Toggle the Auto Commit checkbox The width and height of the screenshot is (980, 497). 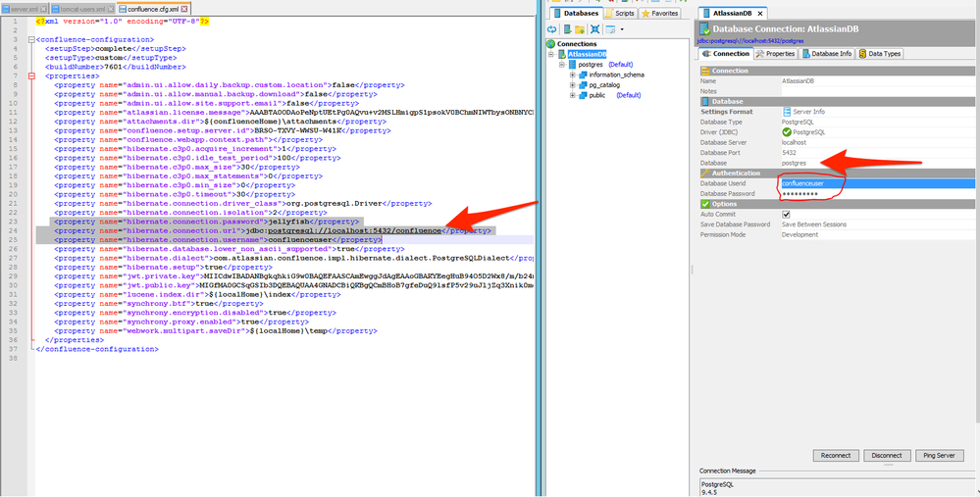pos(786,214)
